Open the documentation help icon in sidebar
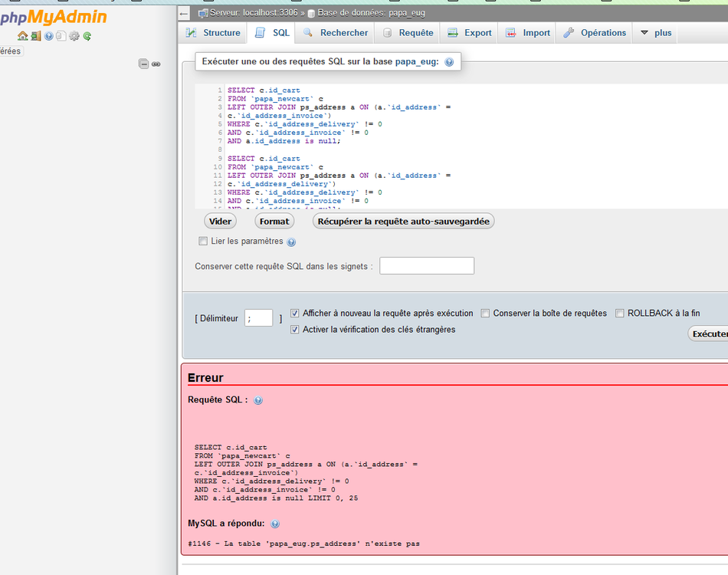Image resolution: width=728 pixels, height=575 pixels. pyautogui.click(x=48, y=36)
